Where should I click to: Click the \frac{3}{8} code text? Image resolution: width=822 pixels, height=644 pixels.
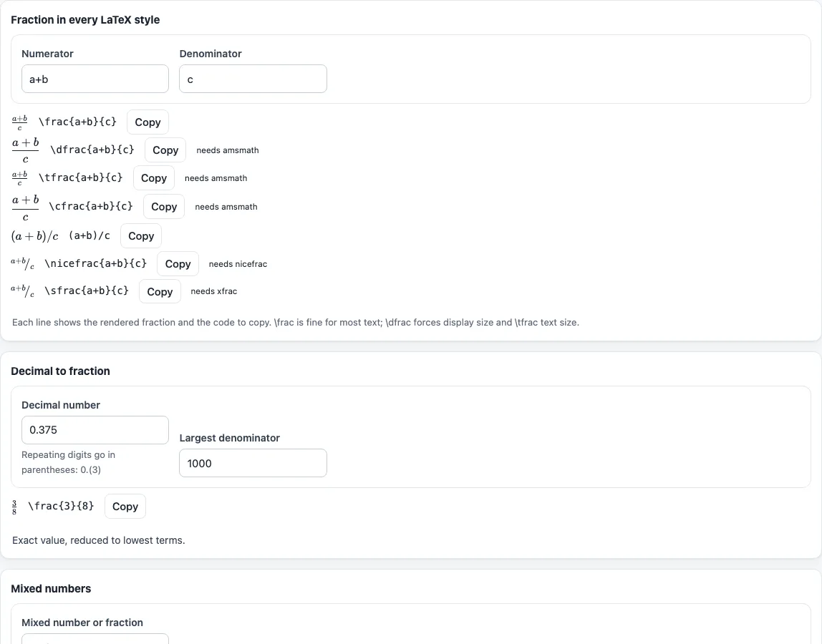pyautogui.click(x=61, y=506)
